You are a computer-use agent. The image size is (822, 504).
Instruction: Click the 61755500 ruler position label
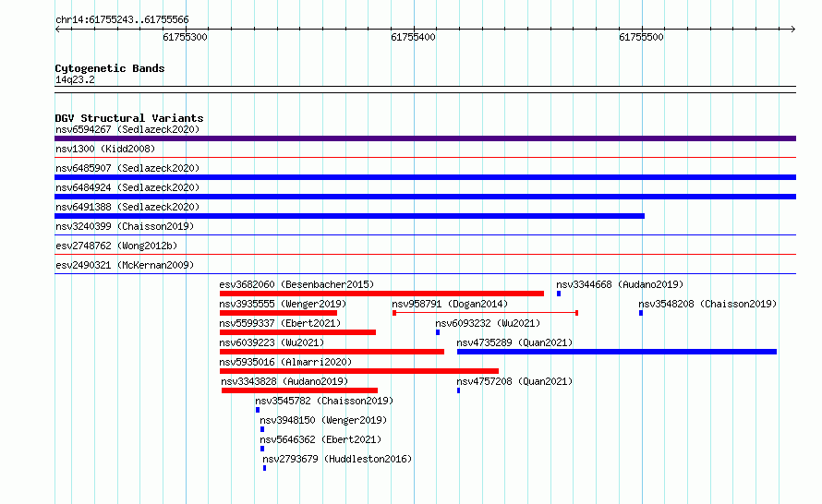click(641, 37)
